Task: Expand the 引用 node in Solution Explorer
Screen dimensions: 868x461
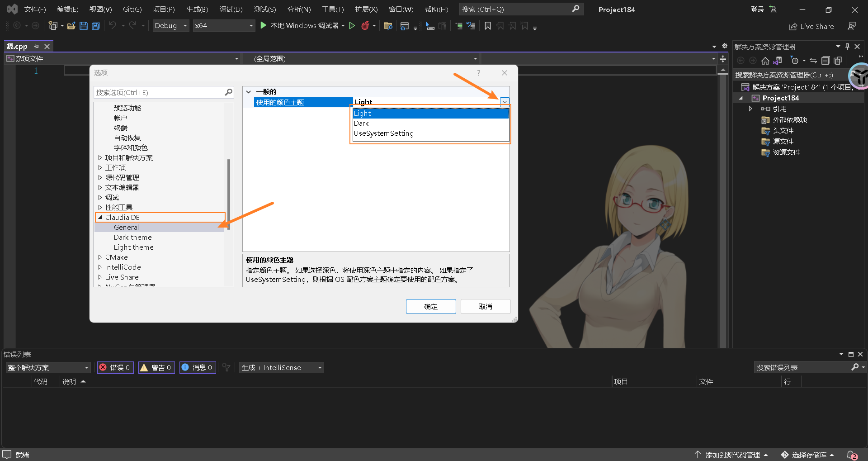Action: [750, 109]
